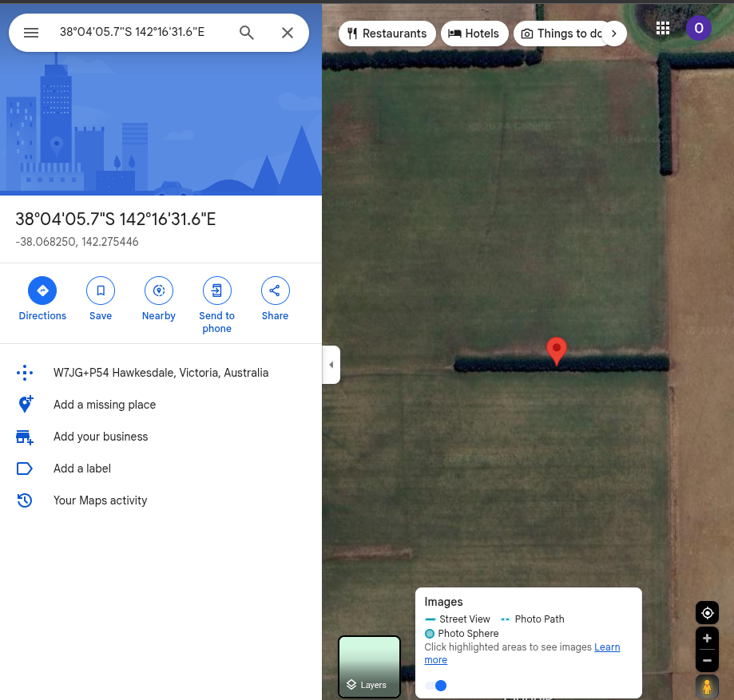The image size is (734, 700).
Task: Open Your Maps activity
Action: coord(161,500)
